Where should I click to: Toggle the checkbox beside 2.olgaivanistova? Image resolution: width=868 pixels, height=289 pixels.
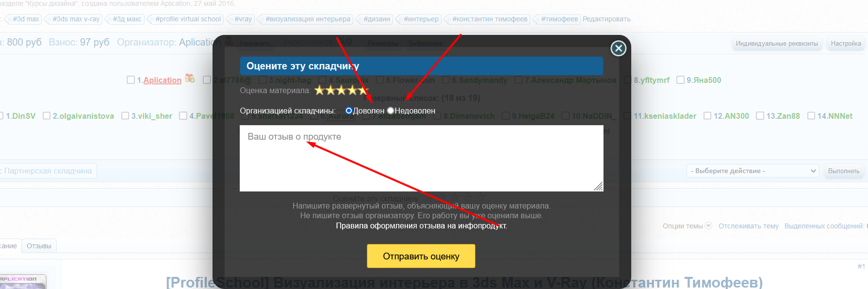pos(47,115)
